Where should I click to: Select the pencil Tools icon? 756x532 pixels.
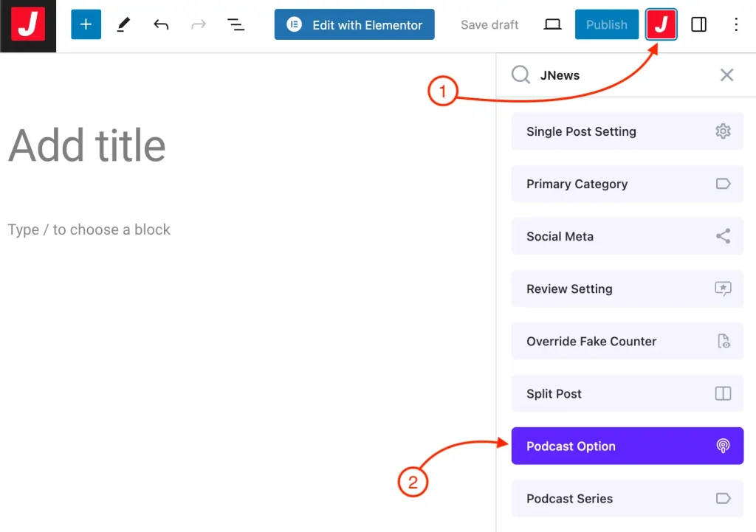(x=123, y=25)
